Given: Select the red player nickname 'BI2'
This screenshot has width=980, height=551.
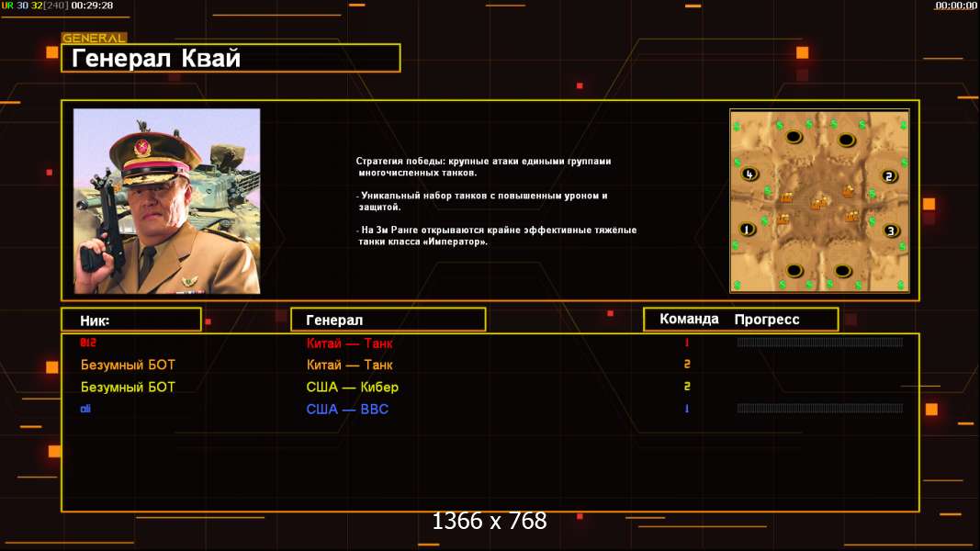Looking at the screenshot, I should [x=88, y=343].
